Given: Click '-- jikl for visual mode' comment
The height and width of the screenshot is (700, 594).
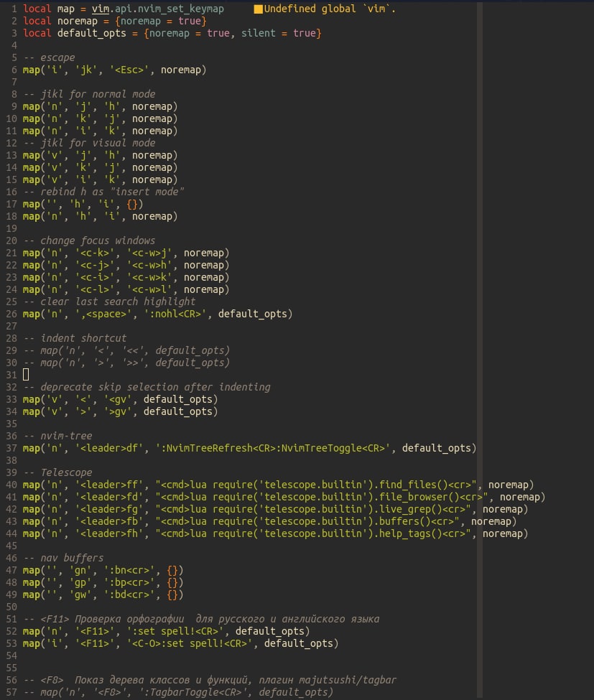Looking at the screenshot, I should tap(89, 143).
